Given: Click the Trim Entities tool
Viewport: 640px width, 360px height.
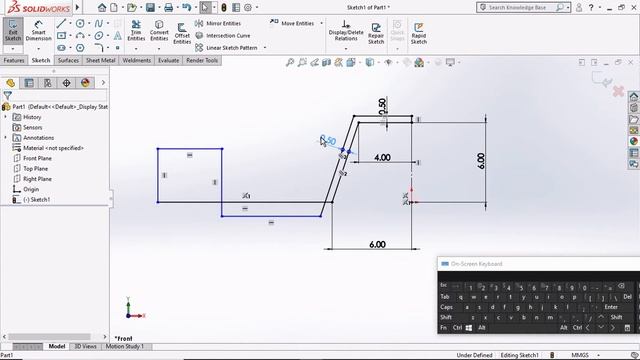Looking at the screenshot, I should point(136,31).
